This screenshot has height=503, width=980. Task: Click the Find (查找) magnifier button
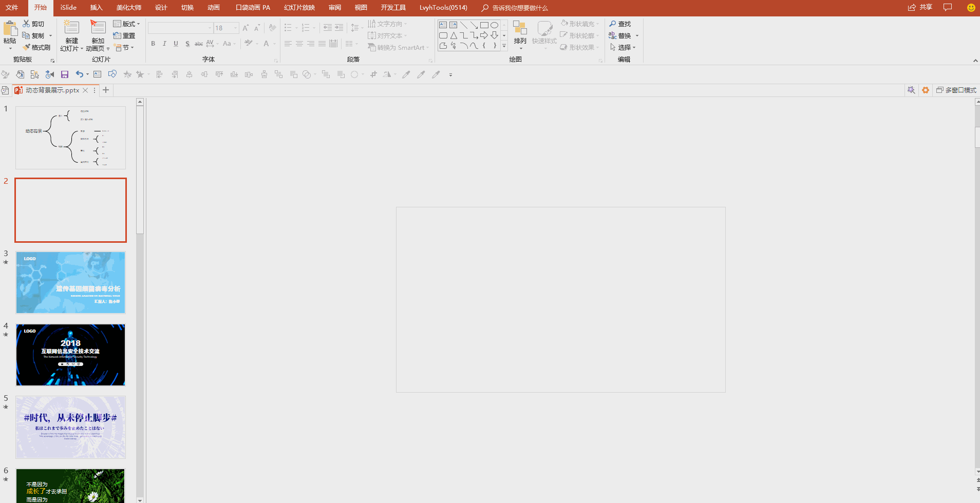pos(620,24)
